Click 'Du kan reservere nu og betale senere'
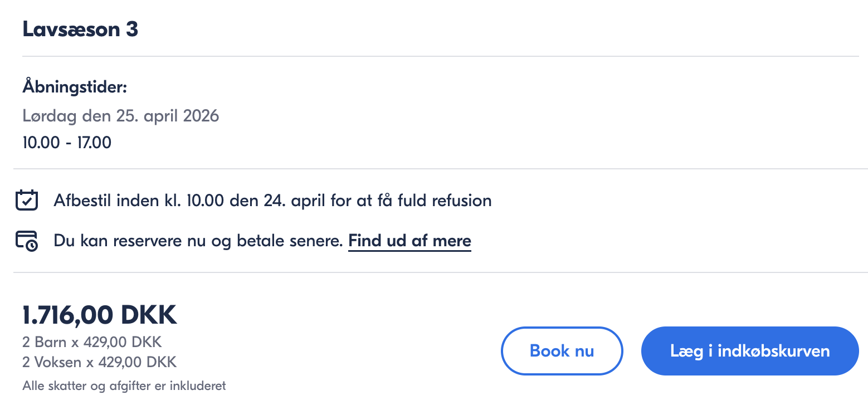Screen dimensions: 868x400 [198, 241]
